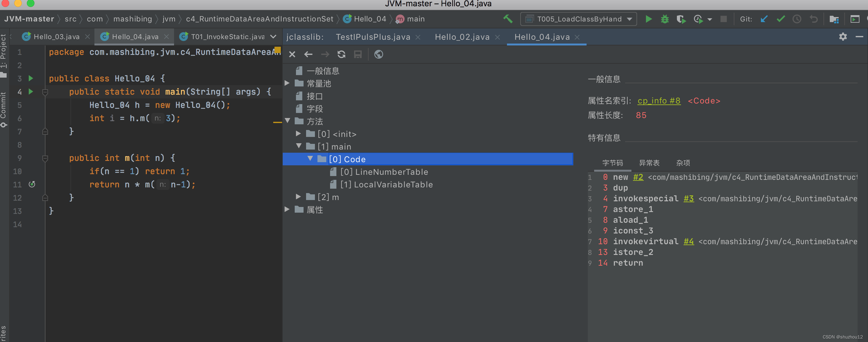
Task: Select 接口 in the class tree
Action: click(315, 96)
